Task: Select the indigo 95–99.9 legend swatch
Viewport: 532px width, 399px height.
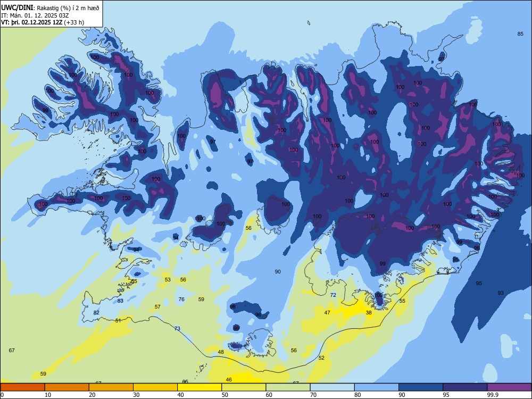Action: click(465, 387)
